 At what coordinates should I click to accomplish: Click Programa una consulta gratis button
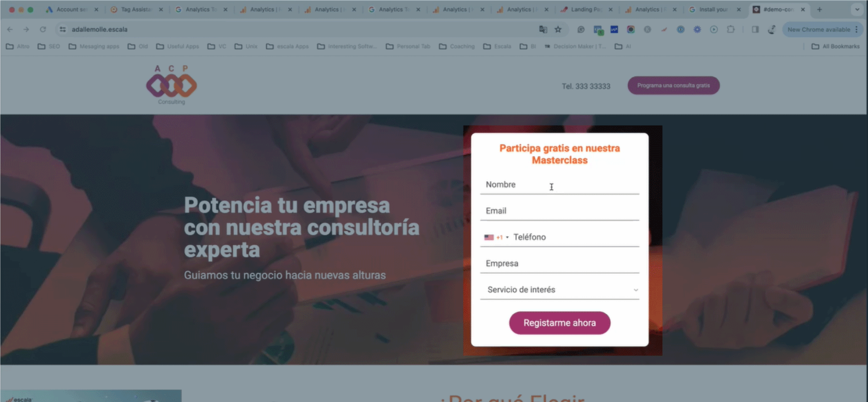674,86
